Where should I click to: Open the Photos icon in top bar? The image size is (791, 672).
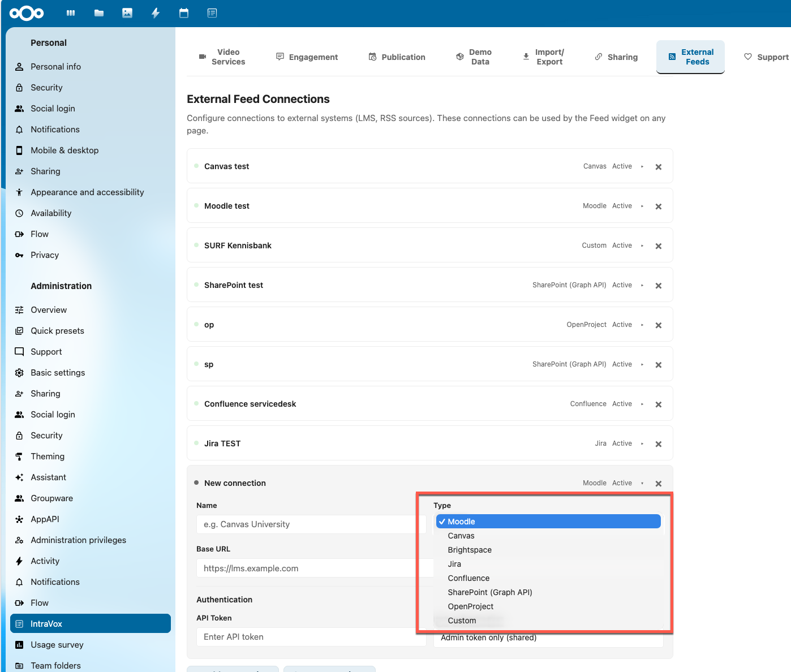[127, 13]
